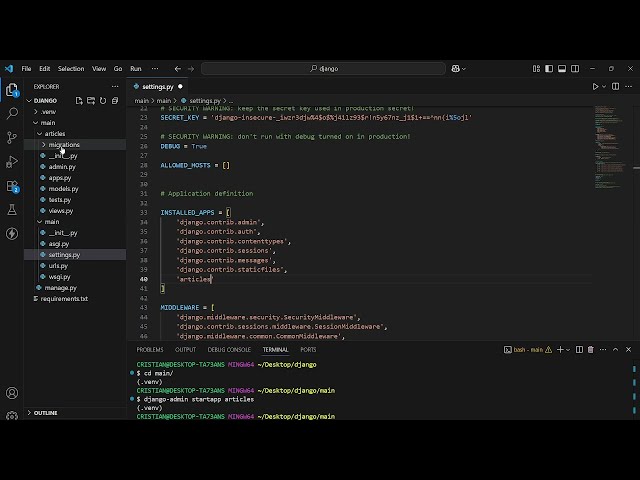Go forward with the navigation arrow

(191, 69)
